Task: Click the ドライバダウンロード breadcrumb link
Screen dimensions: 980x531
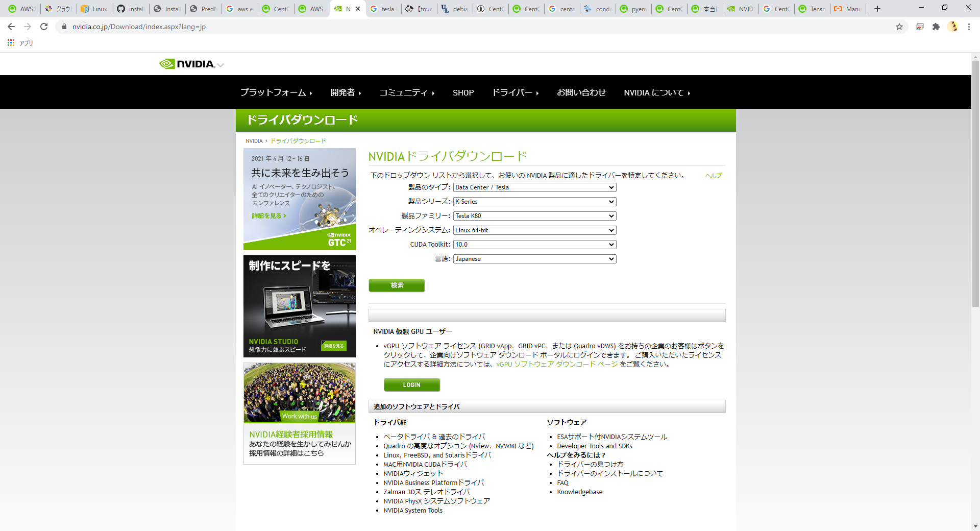Action: pos(298,141)
